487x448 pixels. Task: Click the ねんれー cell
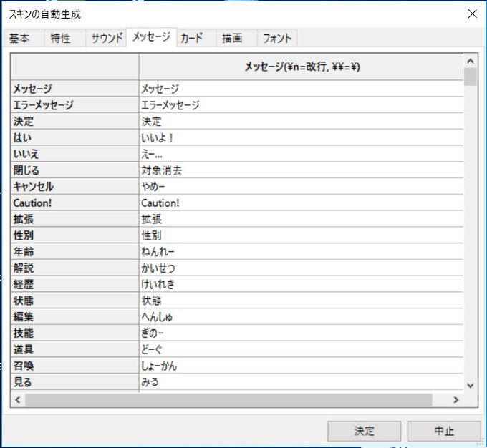[x=301, y=251]
